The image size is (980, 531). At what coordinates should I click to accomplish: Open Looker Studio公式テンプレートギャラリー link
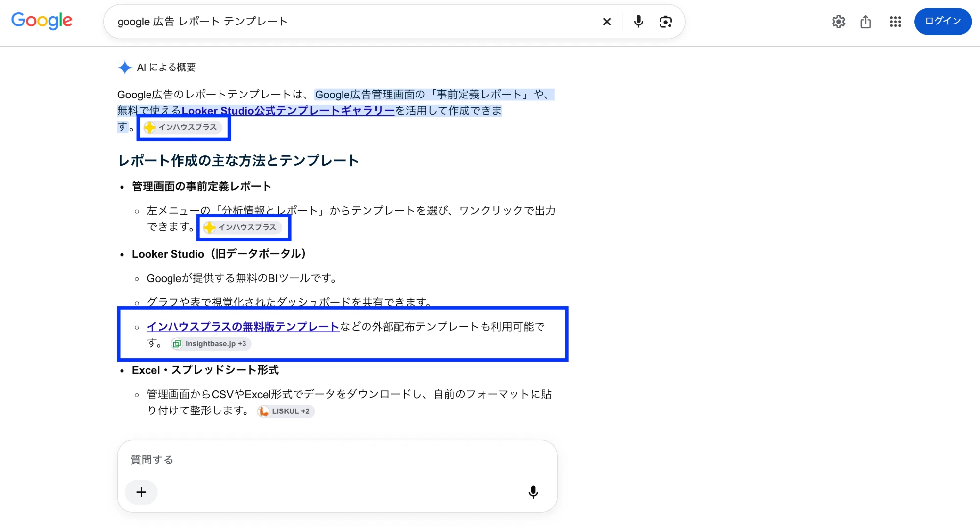(x=288, y=111)
